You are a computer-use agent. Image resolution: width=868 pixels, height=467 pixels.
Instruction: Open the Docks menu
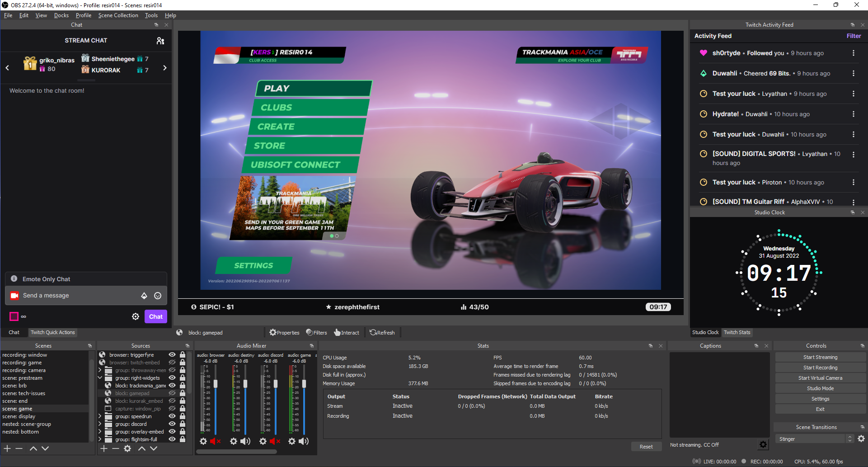click(x=61, y=15)
